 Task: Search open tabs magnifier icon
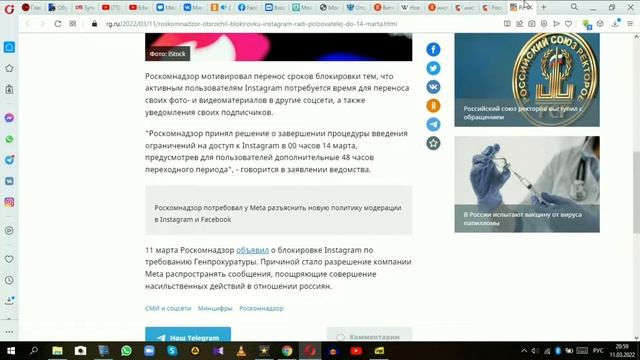[x=574, y=7]
